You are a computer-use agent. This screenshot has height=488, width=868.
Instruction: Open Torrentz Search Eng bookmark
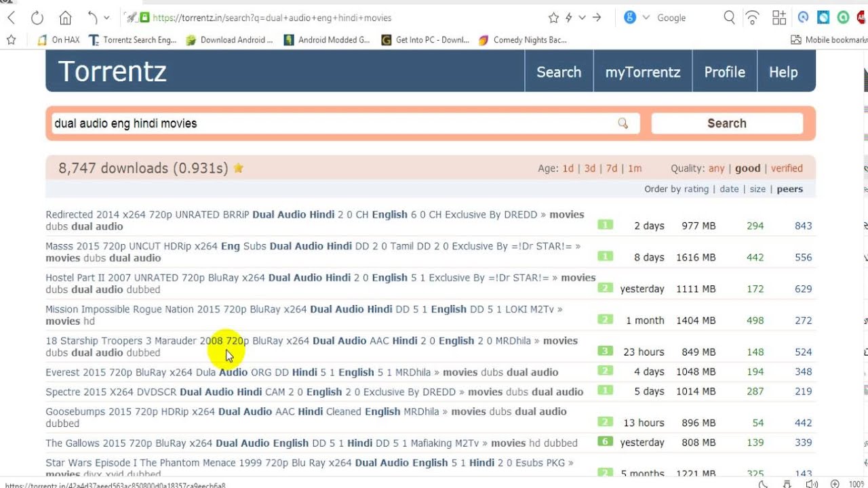click(133, 40)
